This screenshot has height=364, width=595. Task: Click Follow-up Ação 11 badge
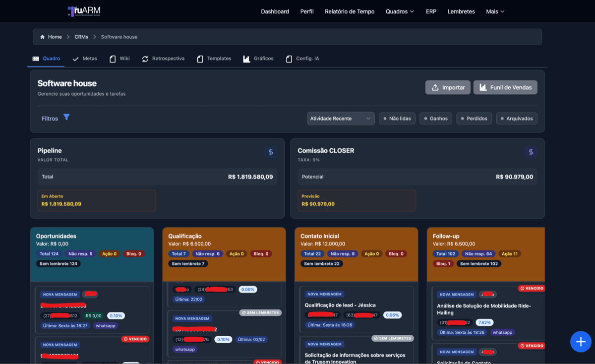pos(510,254)
